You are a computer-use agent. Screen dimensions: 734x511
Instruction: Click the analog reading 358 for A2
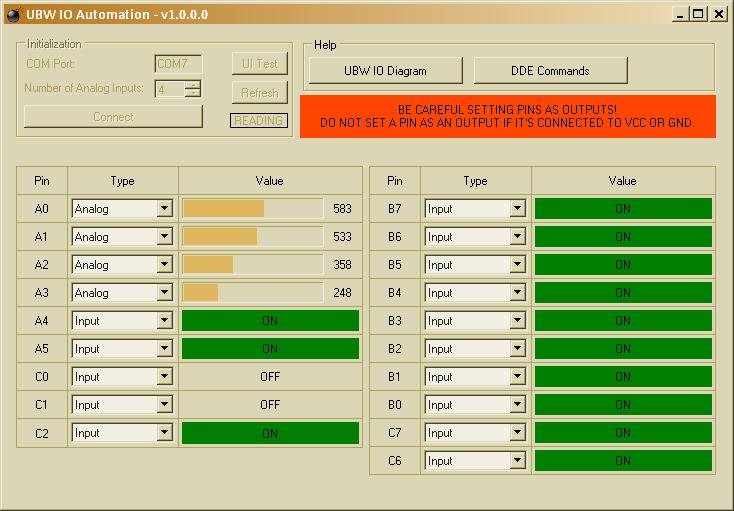[342, 265]
